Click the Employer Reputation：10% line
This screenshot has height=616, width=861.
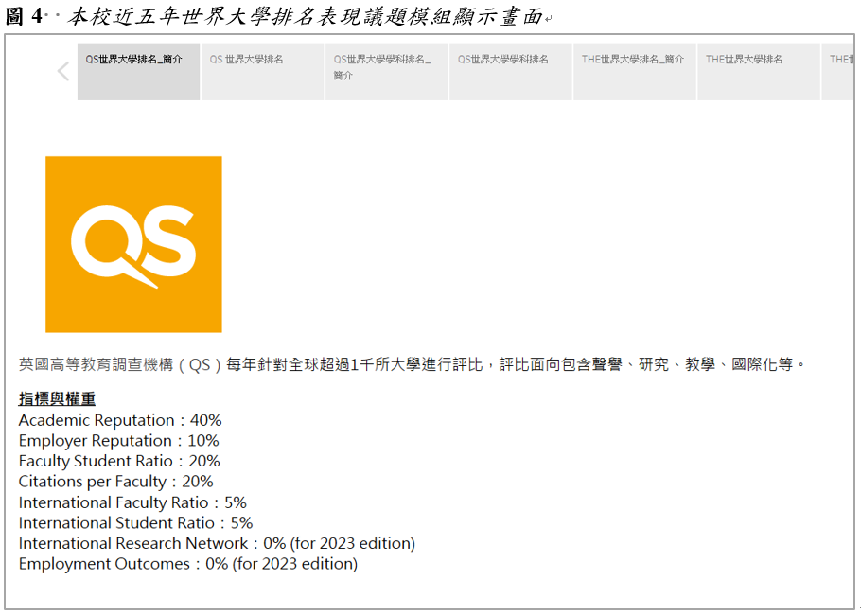click(118, 441)
